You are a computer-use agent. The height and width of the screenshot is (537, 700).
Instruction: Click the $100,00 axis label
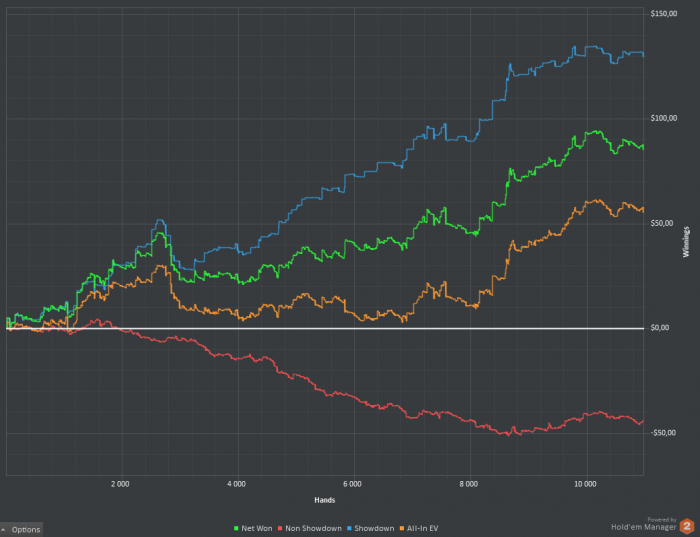pos(664,118)
